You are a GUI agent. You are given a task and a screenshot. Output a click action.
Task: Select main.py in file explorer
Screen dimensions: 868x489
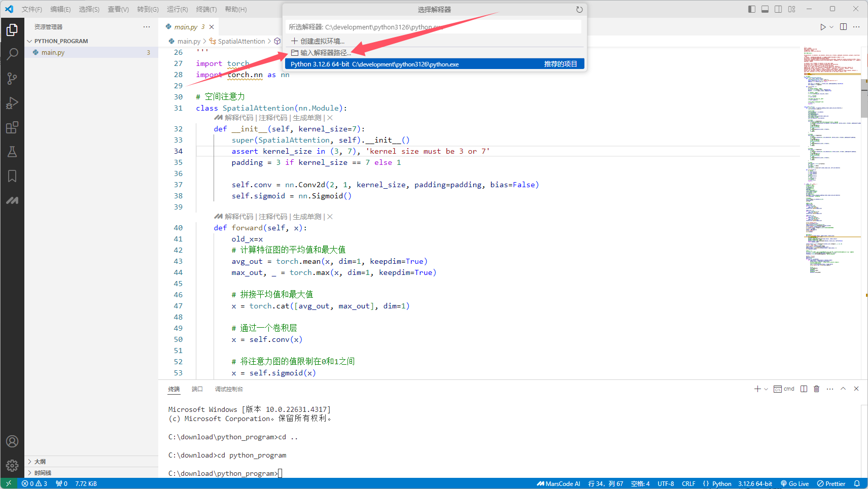(x=91, y=52)
